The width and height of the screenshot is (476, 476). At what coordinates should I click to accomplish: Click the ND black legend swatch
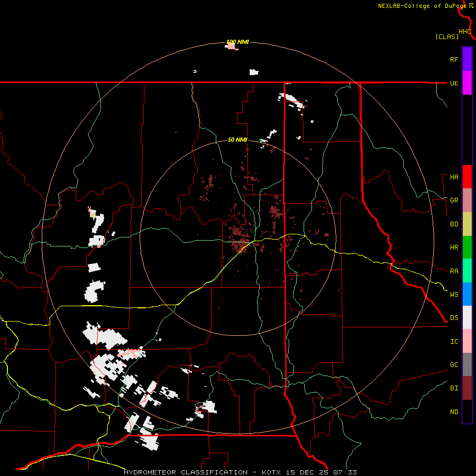click(467, 411)
